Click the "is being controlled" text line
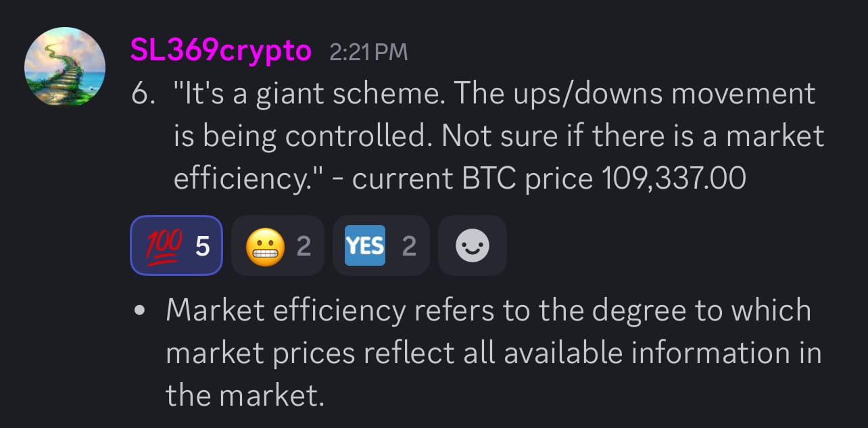This screenshot has width=868, height=428. [x=304, y=136]
